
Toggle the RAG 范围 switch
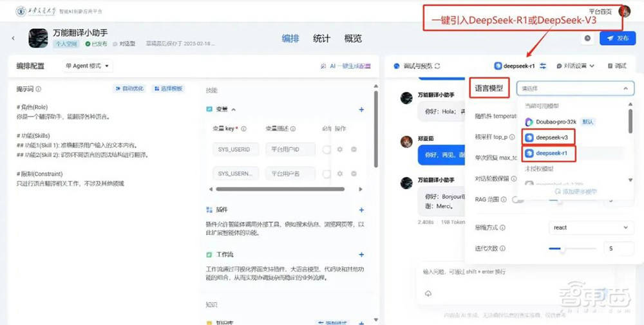(x=517, y=200)
